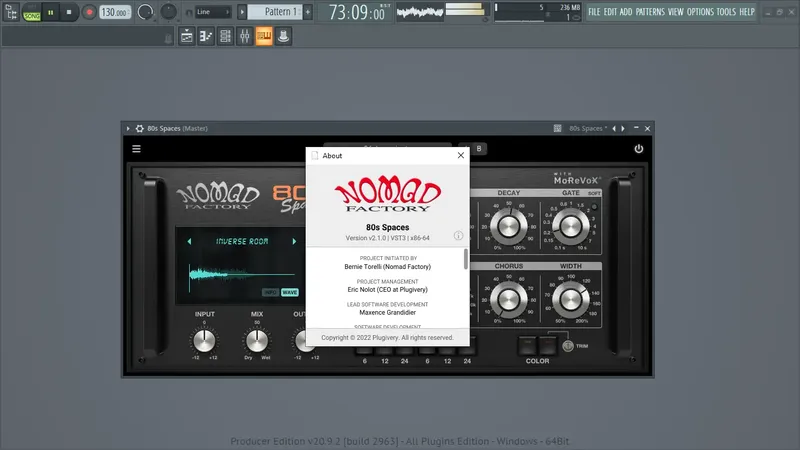The width and height of the screenshot is (800, 450).
Task: Adjust the GATE knob
Action: coord(570,226)
